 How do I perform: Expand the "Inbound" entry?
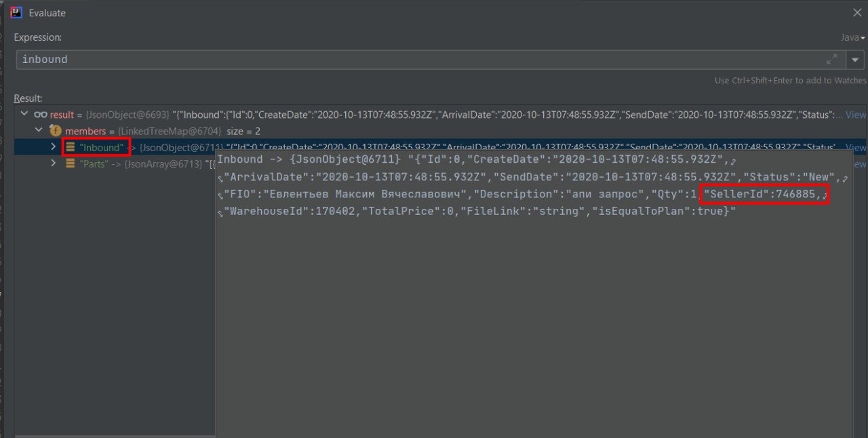[x=53, y=146]
